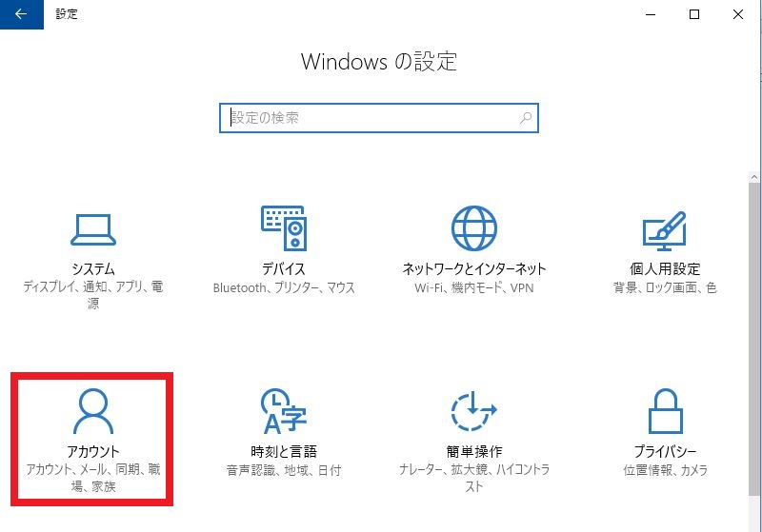Screen dimensions: 762x532
Task: Click the Windows の設定 heading
Action: (x=378, y=62)
